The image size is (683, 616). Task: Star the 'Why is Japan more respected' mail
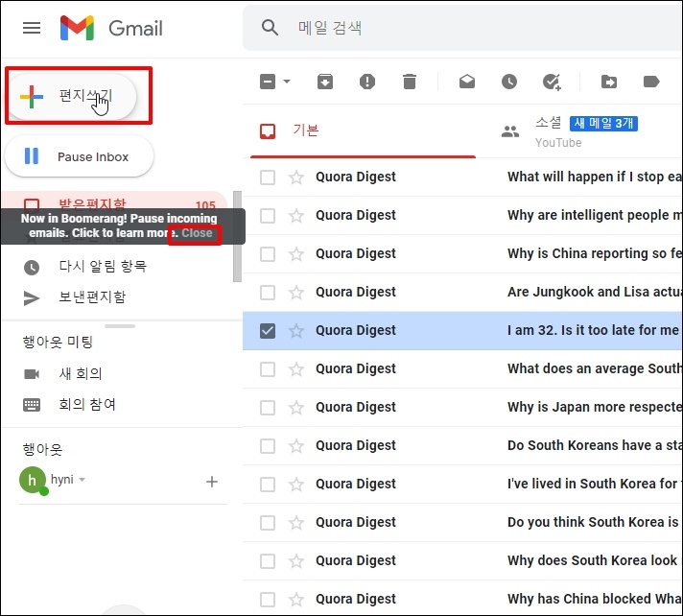click(x=296, y=408)
